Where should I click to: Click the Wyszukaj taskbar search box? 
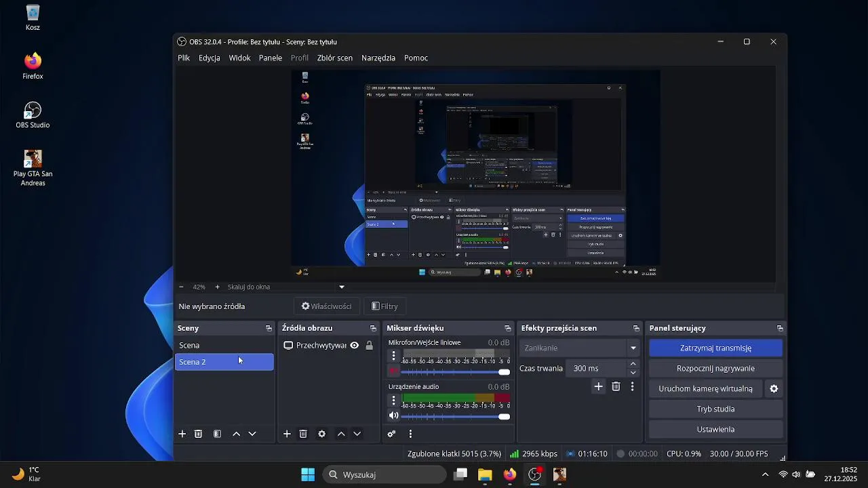click(x=384, y=474)
